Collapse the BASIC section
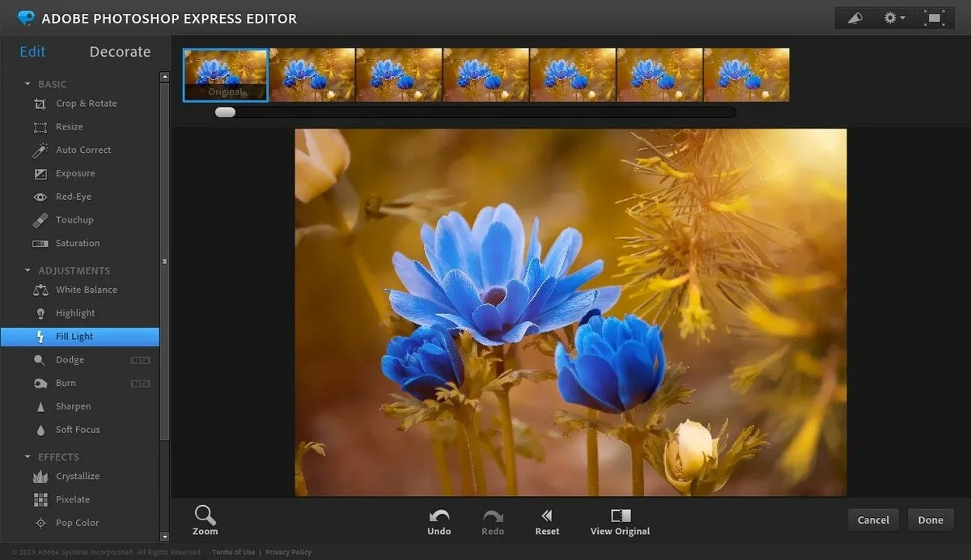971x560 pixels. [x=28, y=84]
